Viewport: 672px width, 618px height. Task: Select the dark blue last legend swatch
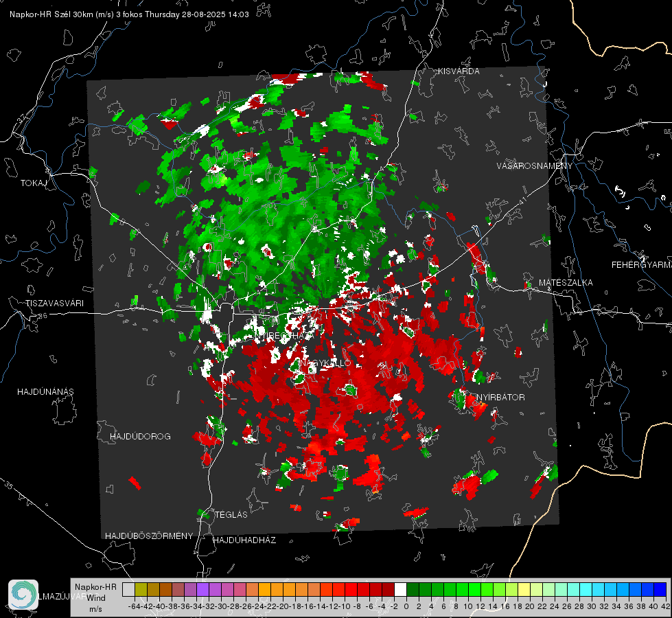click(x=660, y=589)
